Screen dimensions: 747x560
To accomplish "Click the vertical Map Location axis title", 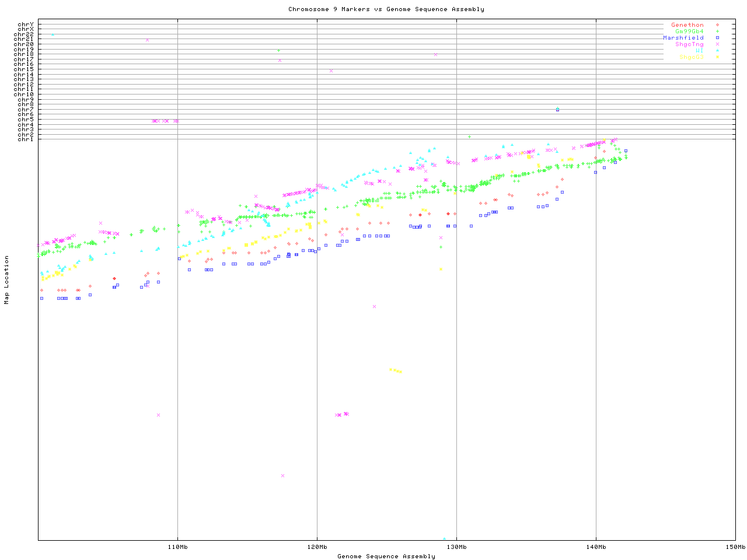I will click(7, 279).
